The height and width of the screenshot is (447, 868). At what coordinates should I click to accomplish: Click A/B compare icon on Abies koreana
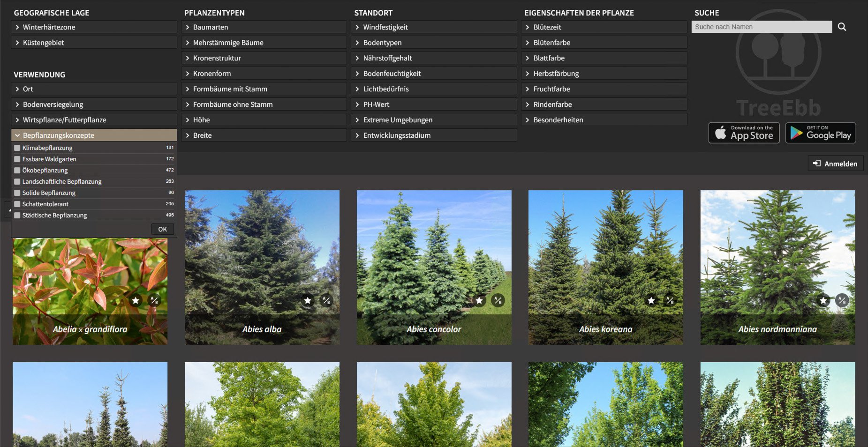point(670,300)
